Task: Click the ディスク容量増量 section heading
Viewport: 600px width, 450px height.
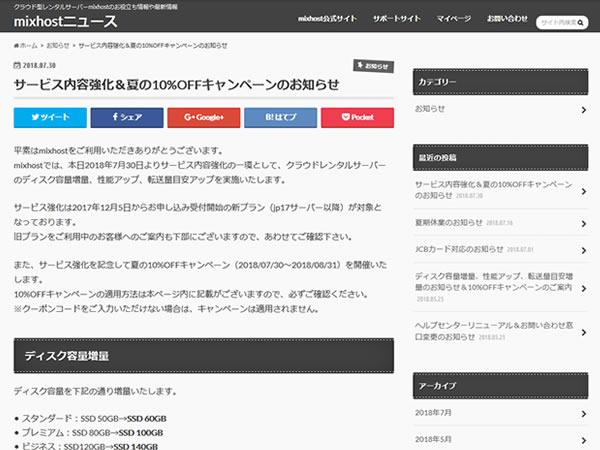Action: [204, 356]
